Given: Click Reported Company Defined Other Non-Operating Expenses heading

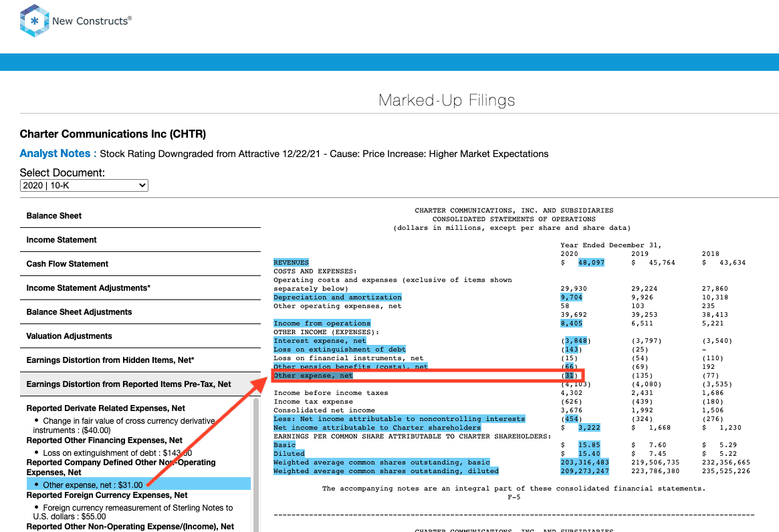Looking at the screenshot, I should pos(121,467).
